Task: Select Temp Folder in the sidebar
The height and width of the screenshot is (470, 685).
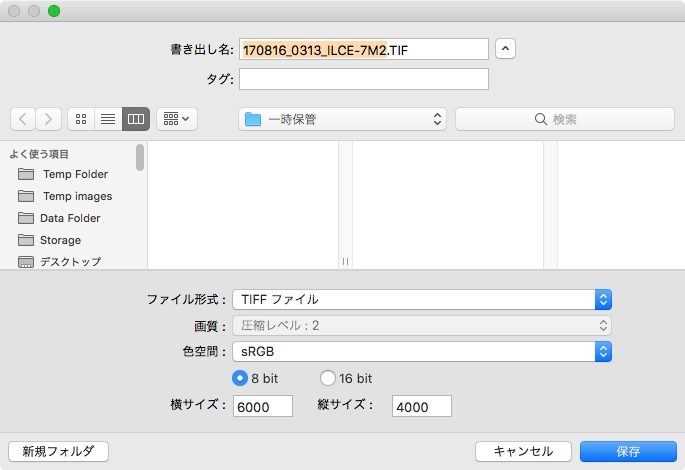Action: tap(75, 174)
